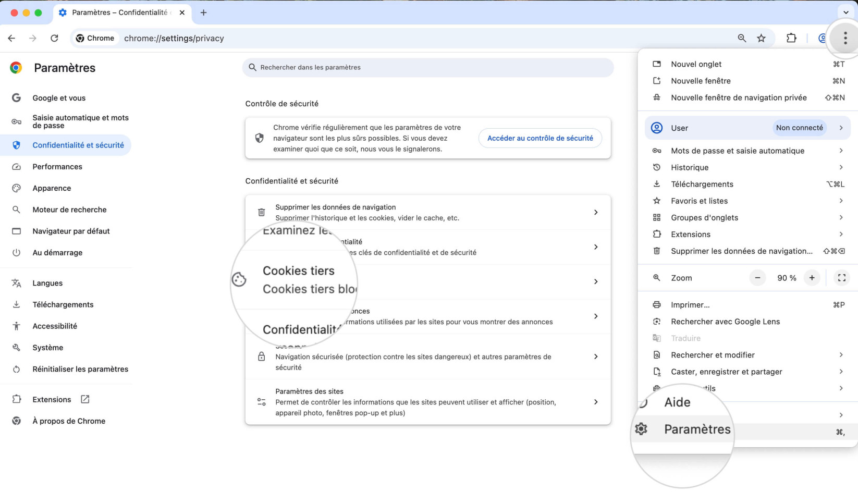Decrease zoom with the minus button
Image resolution: width=858 pixels, height=504 pixels.
coord(757,278)
